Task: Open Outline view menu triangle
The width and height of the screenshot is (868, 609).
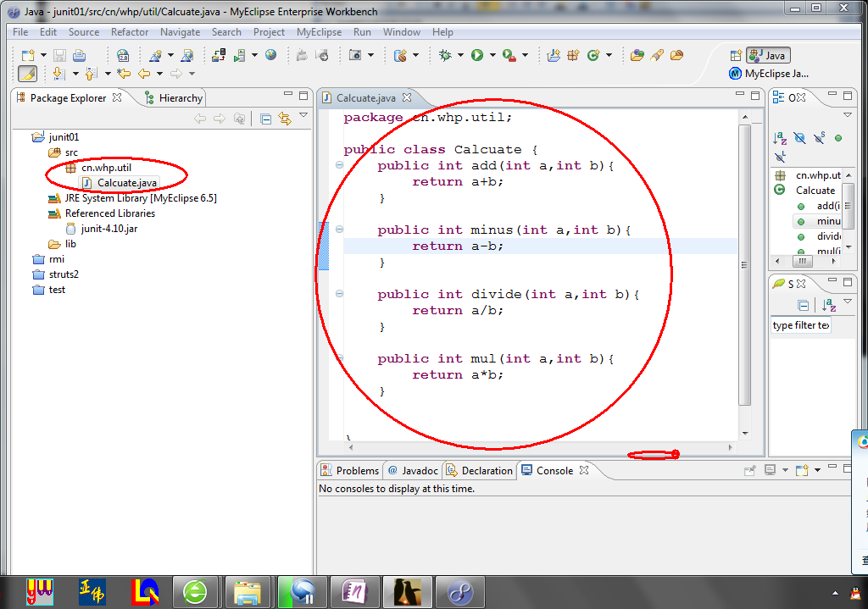Action: pyautogui.click(x=848, y=115)
